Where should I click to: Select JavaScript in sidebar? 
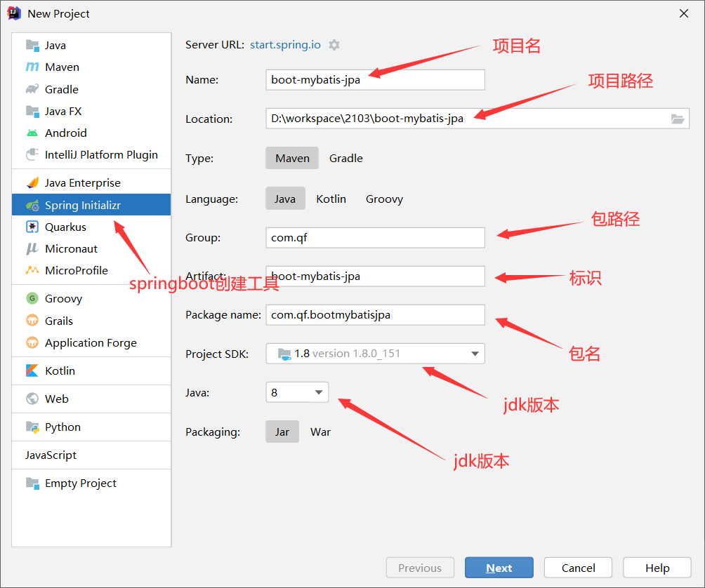(91, 455)
